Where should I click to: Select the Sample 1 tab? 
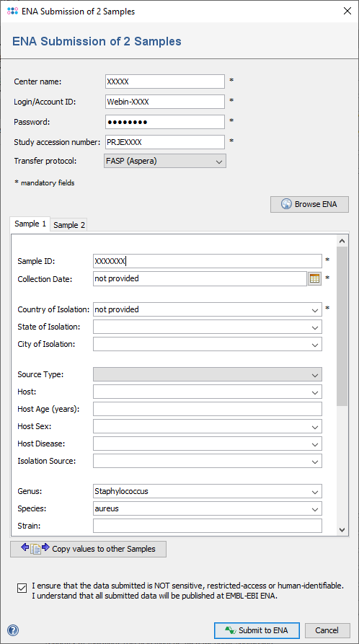[30, 224]
